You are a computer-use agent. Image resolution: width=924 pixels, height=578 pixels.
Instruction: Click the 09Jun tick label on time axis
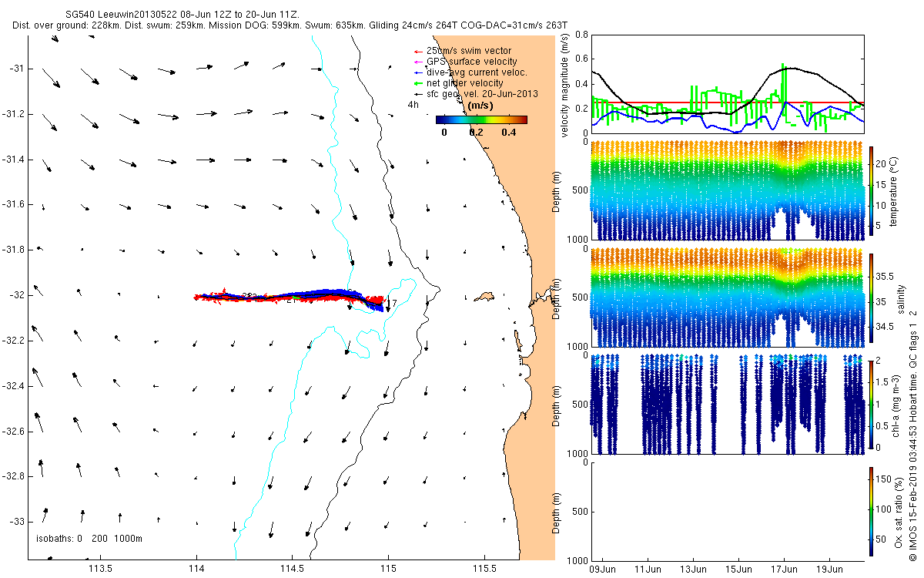click(x=601, y=570)
